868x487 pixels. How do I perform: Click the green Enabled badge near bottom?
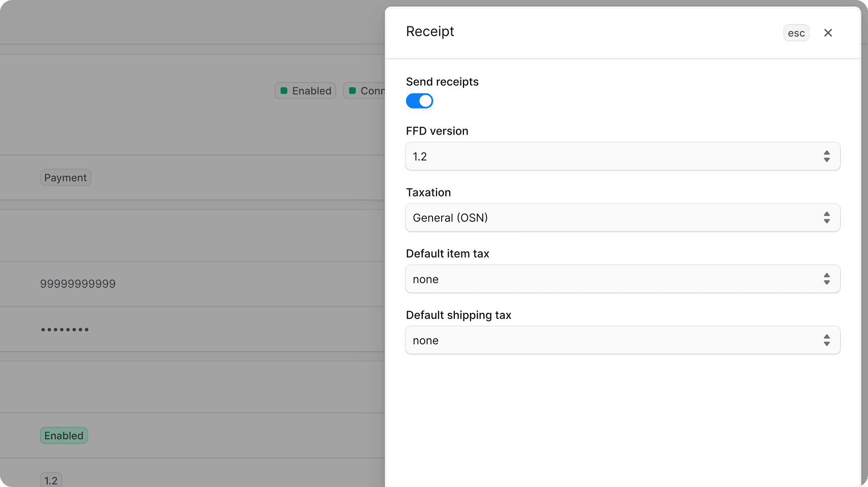[x=64, y=436]
